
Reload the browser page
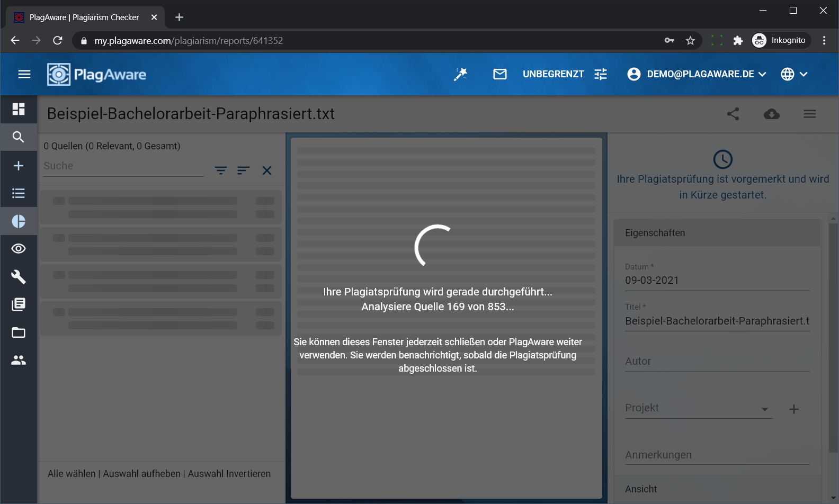coord(58,40)
